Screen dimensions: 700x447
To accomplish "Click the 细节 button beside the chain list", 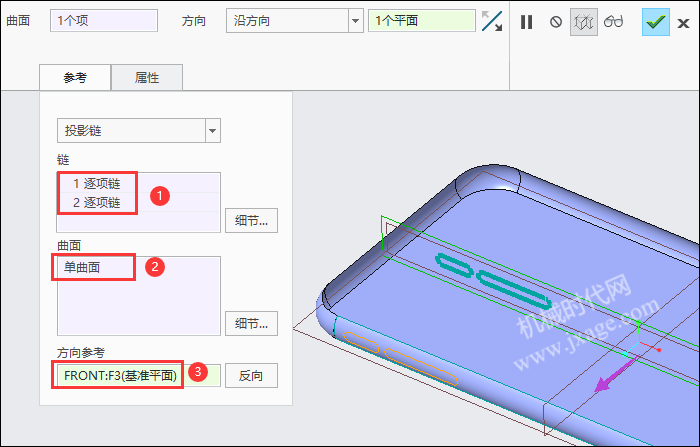I will [251, 220].
